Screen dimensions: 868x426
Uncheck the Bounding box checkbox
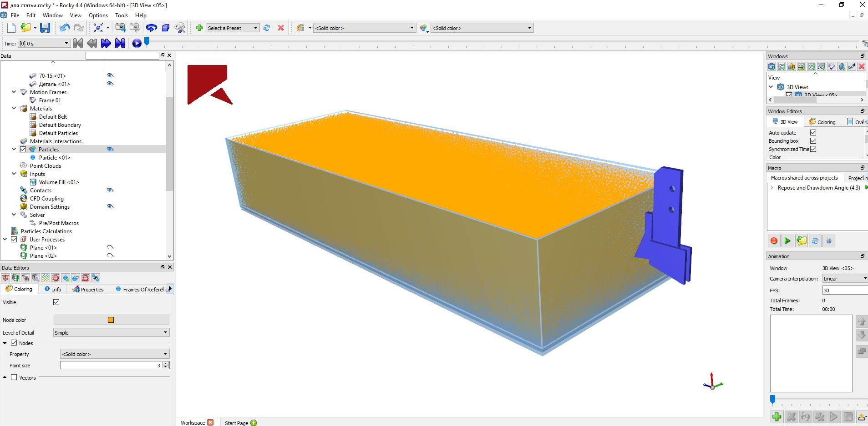(x=813, y=141)
